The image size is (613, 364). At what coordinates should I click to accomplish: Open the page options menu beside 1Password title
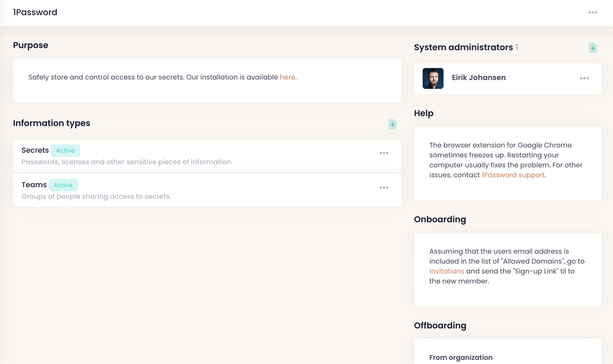pyautogui.click(x=593, y=12)
